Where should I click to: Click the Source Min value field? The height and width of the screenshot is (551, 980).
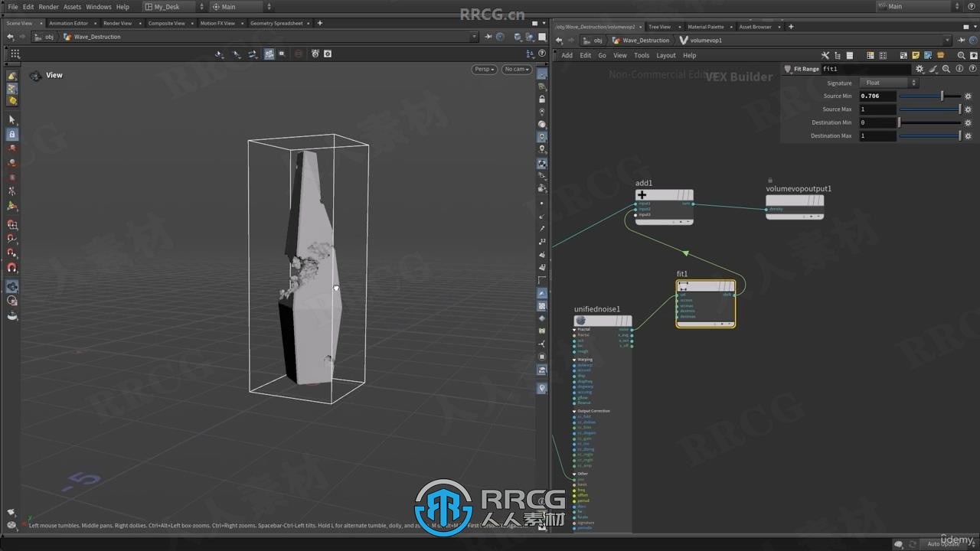[877, 96]
